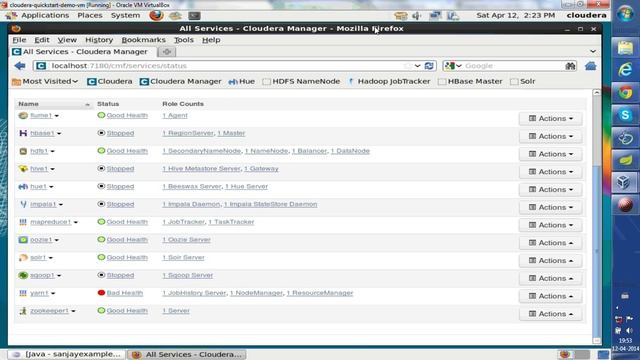Open the HBase Master bookmark
640x360 pixels.
(x=470, y=82)
